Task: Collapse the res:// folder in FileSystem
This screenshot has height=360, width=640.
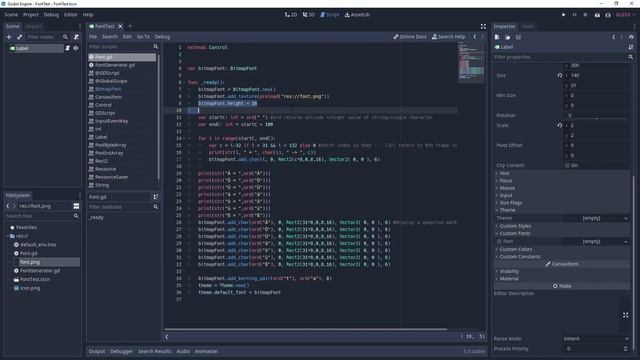Action: point(7,236)
